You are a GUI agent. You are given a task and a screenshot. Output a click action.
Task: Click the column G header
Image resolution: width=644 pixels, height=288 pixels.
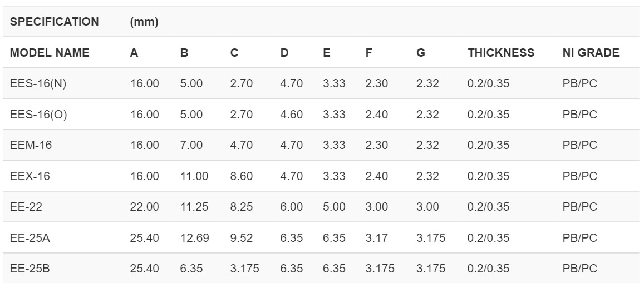pyautogui.click(x=420, y=53)
